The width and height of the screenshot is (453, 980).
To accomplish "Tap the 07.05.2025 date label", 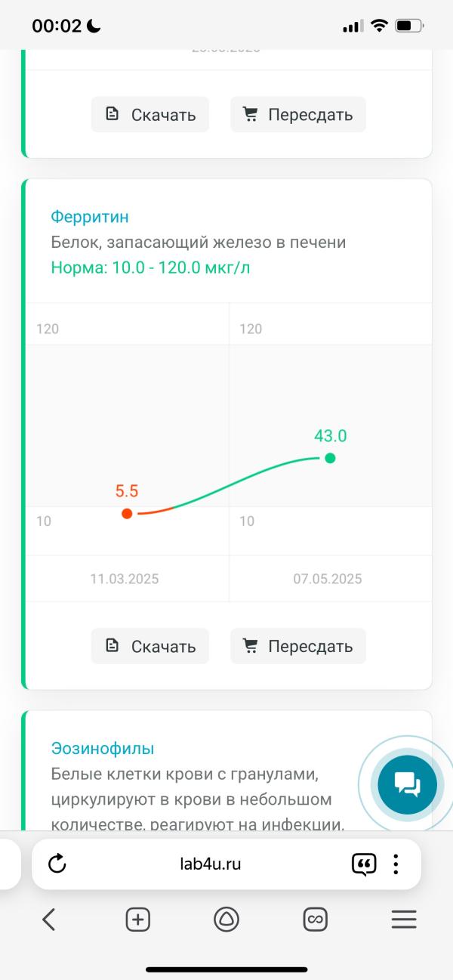I will click(x=328, y=580).
